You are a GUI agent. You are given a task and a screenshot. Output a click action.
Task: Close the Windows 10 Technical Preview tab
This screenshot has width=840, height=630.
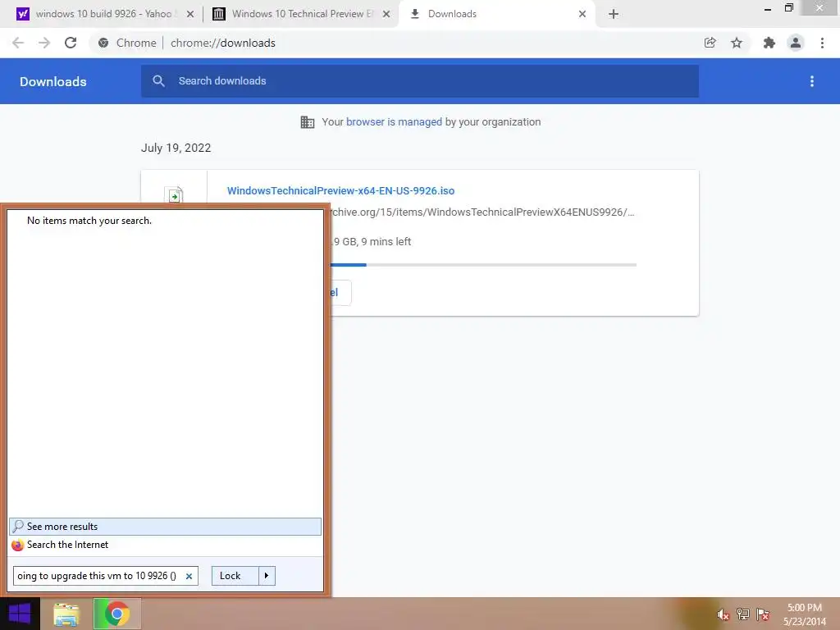(x=386, y=14)
